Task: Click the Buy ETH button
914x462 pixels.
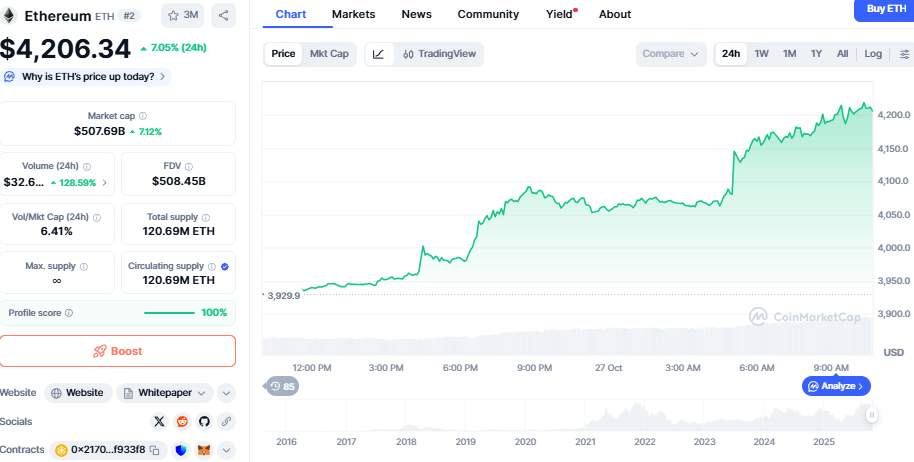Action: [x=883, y=9]
